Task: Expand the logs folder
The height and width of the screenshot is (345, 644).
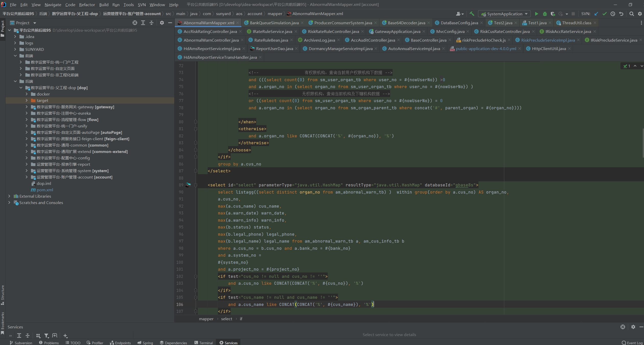Action: pos(15,43)
